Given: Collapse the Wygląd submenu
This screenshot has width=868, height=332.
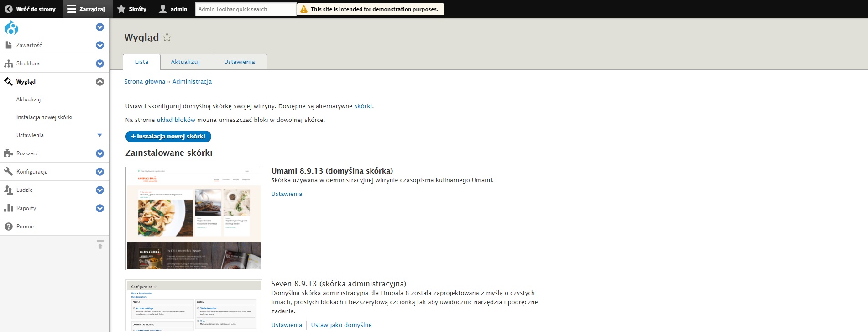Looking at the screenshot, I should tap(100, 82).
